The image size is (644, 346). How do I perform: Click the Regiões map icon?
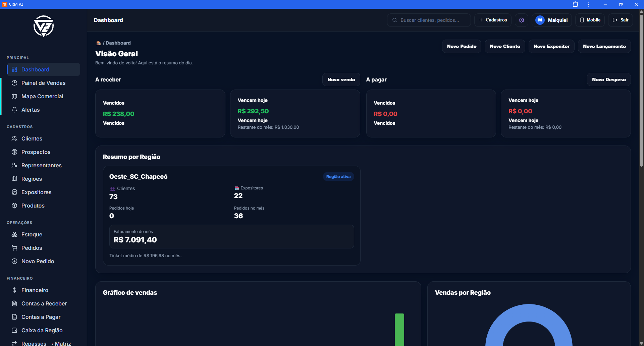click(x=14, y=179)
